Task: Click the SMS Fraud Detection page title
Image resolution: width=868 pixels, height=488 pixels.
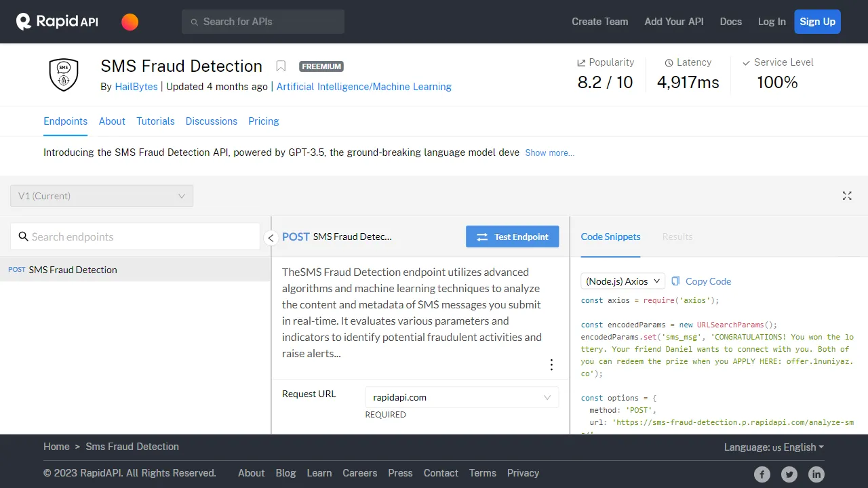Action: coord(181,66)
